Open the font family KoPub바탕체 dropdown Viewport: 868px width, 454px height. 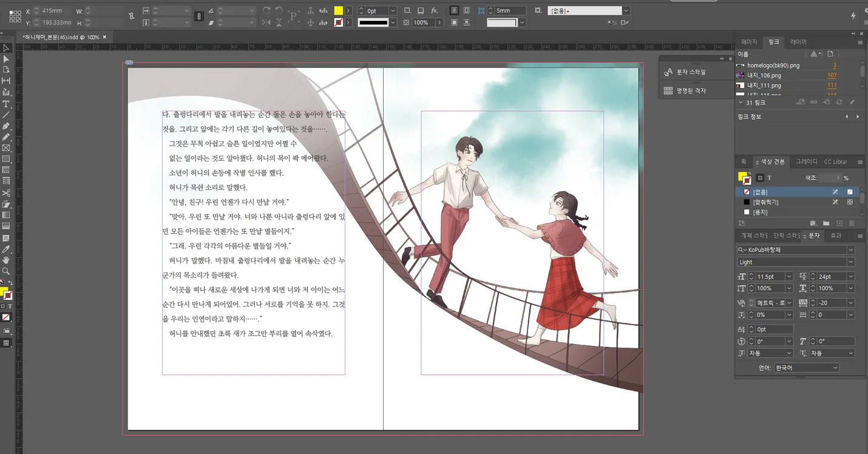coord(850,249)
